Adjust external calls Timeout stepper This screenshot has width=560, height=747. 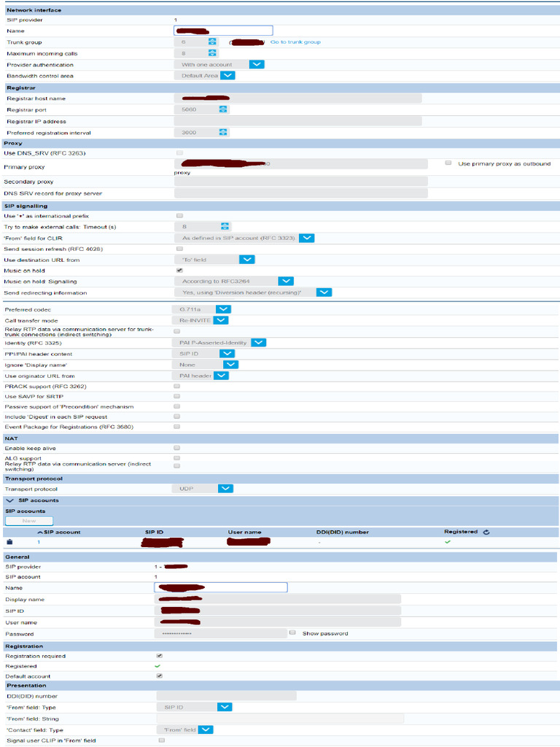(x=225, y=227)
